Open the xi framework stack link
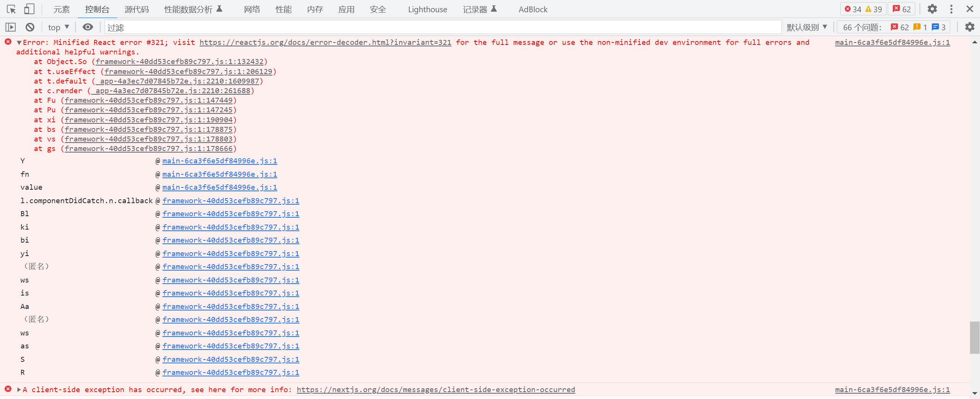Viewport: 980px width, 399px height. tap(149, 120)
